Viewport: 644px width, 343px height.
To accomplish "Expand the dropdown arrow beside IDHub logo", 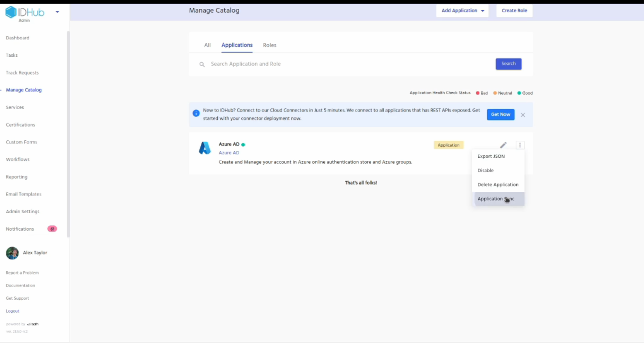I will click(57, 12).
